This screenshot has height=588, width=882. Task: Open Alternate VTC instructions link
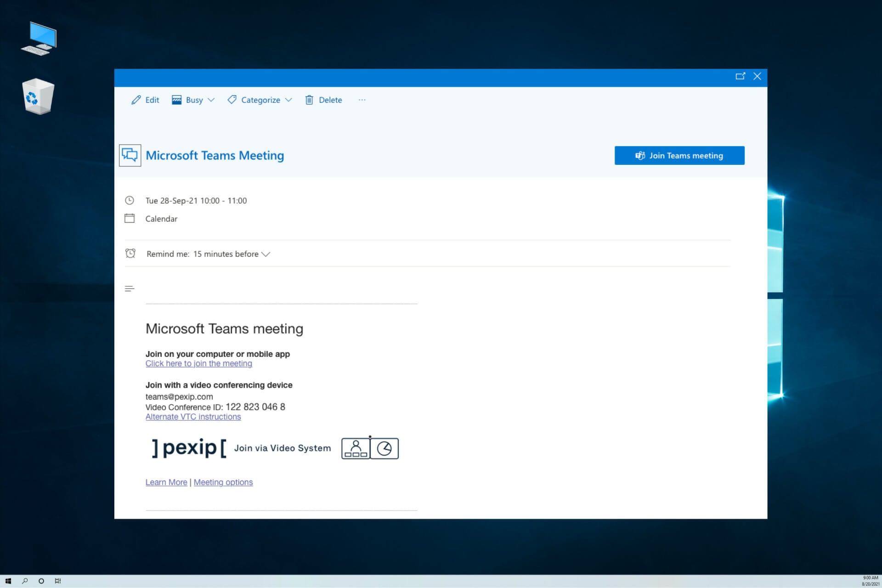point(193,417)
